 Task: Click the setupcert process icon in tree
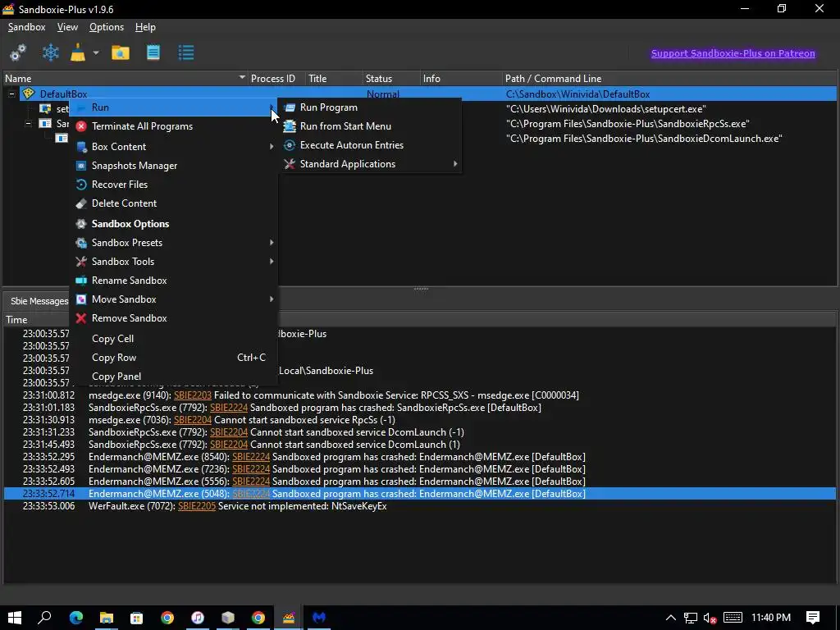pos(46,109)
